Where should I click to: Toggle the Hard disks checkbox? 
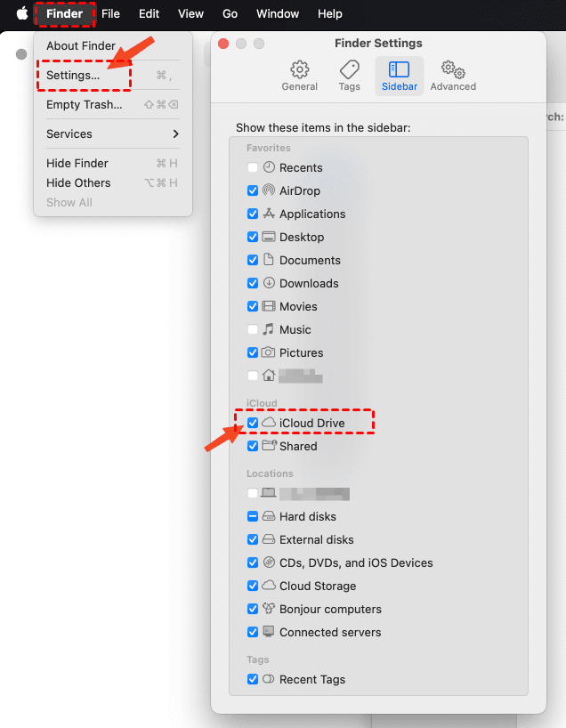click(254, 516)
